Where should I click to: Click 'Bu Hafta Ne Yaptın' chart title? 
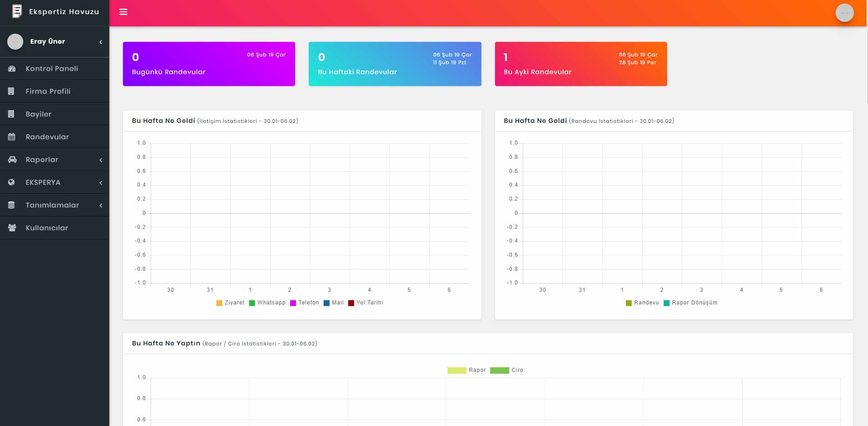(x=225, y=344)
